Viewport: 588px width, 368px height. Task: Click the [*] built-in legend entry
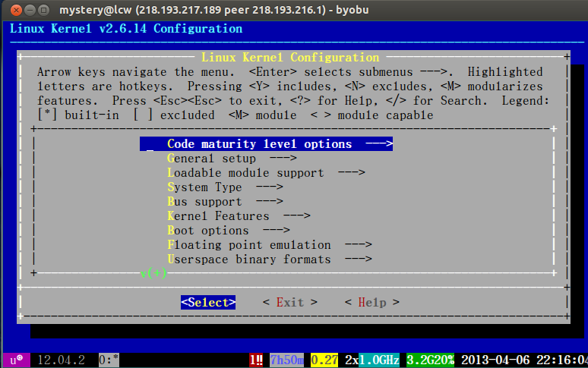[78, 115]
